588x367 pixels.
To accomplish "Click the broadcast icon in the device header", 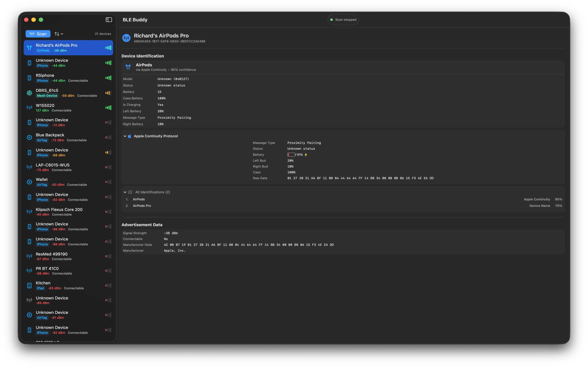I will (x=126, y=38).
